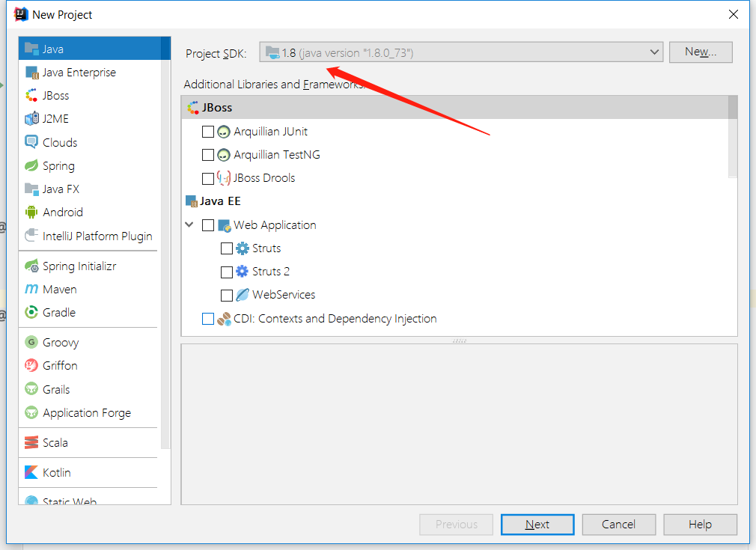Image resolution: width=756 pixels, height=550 pixels.
Task: Click the Arquillian TestNG alien icon
Action: tap(224, 155)
